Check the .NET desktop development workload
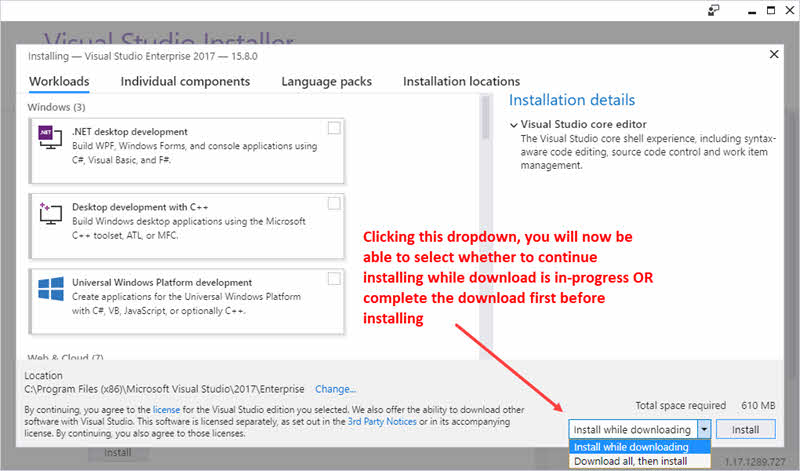800x471 pixels. coord(334,128)
